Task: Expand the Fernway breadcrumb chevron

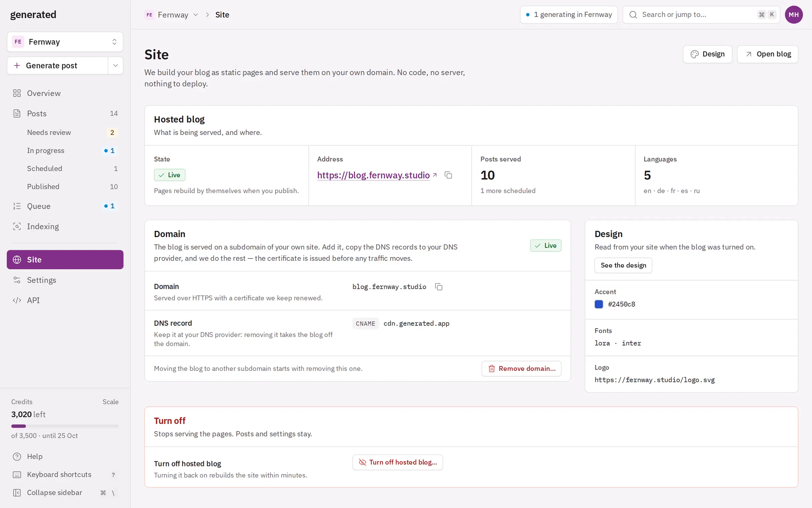Action: [196, 15]
